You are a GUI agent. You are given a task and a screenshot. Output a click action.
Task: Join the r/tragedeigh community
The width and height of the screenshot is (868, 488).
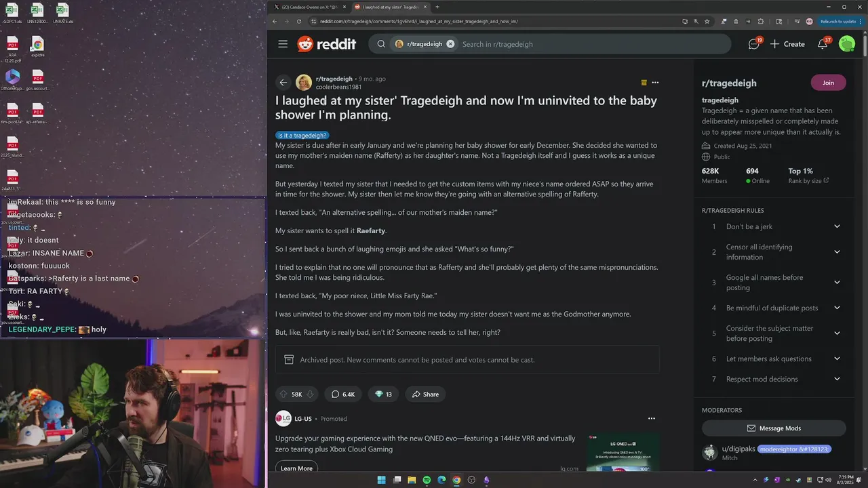828,83
